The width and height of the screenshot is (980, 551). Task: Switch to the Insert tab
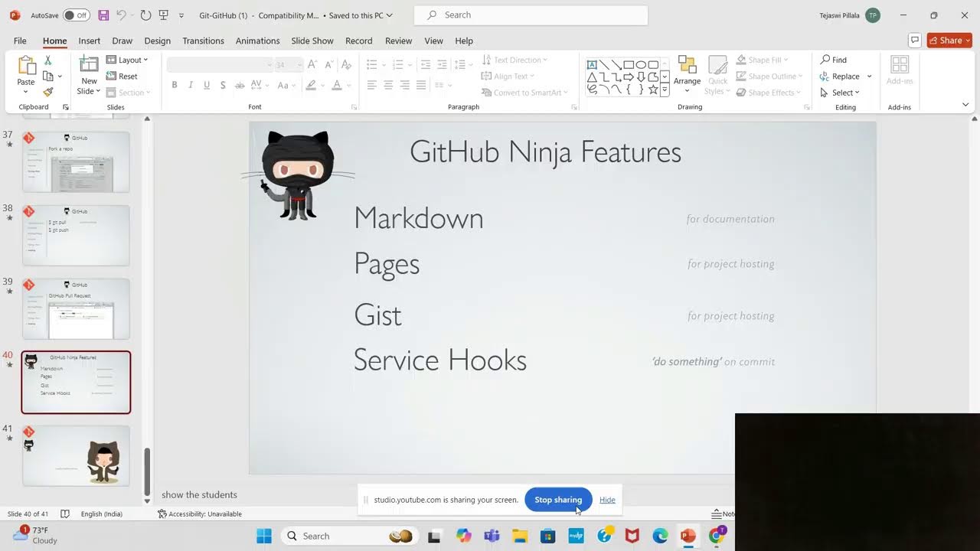pos(90,41)
